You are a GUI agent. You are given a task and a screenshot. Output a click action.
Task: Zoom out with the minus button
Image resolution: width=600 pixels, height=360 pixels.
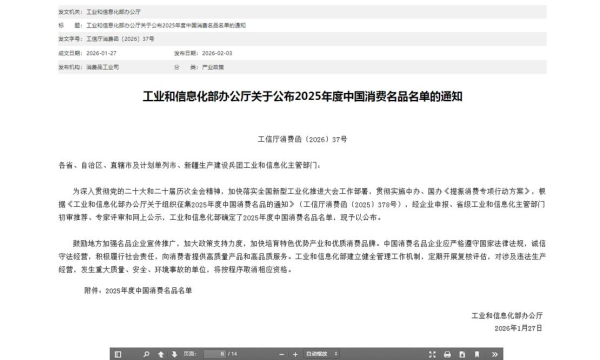coord(282,354)
